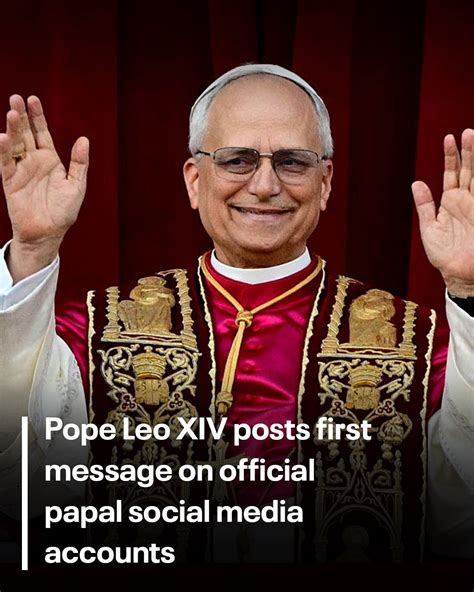This screenshot has width=474, height=592.
Task: Select the text "papal social media"
Action: tap(174, 513)
